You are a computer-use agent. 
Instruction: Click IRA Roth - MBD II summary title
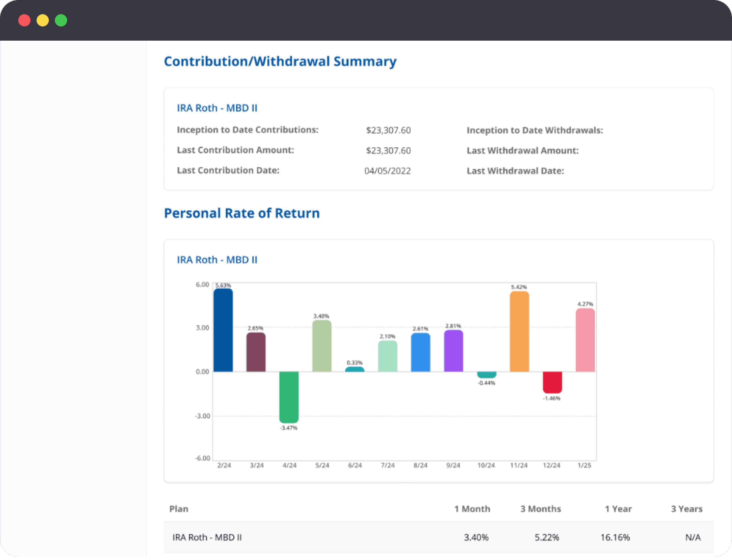(217, 108)
